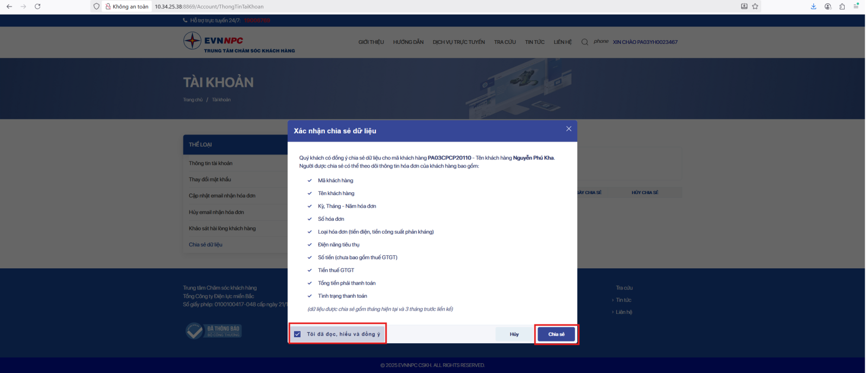This screenshot has width=868, height=373.
Task: Click 'Tin tức' footer link
Action: tap(623, 300)
